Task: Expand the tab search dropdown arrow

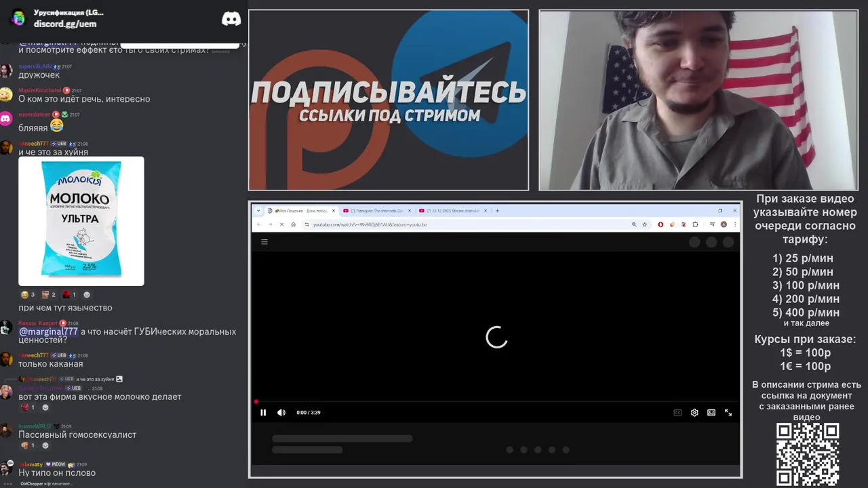Action: [259, 211]
